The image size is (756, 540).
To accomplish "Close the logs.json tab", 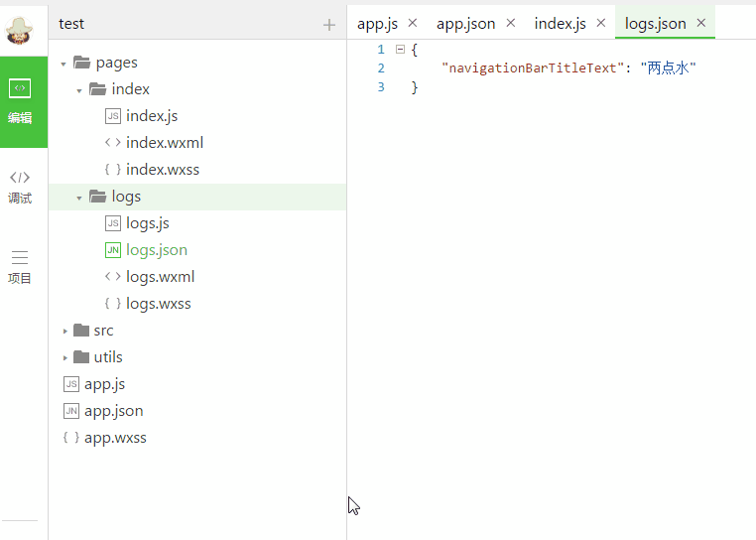I will tap(700, 23).
